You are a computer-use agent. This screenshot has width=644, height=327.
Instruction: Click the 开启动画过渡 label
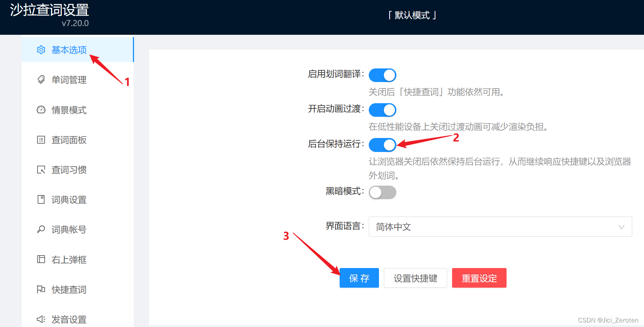coord(336,109)
